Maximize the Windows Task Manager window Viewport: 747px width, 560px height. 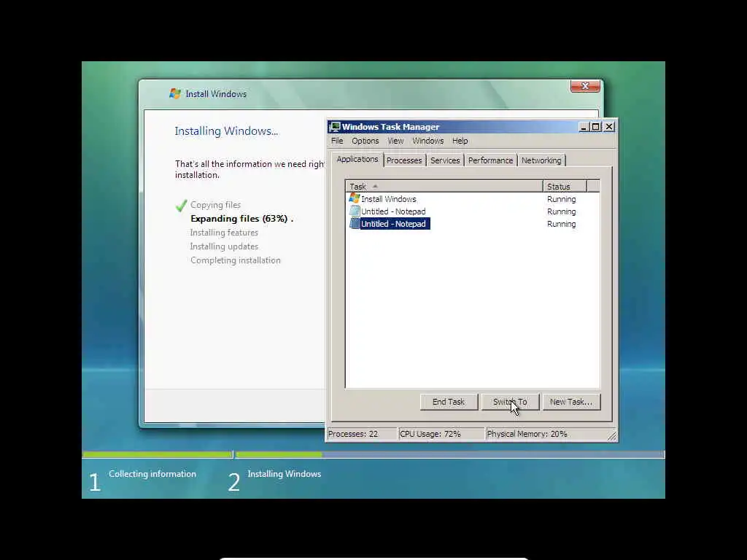coord(595,127)
